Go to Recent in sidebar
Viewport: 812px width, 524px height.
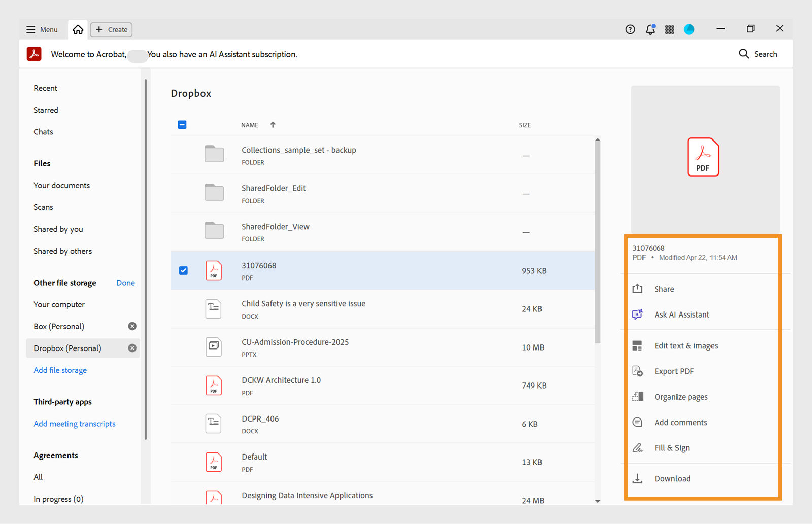(46, 88)
